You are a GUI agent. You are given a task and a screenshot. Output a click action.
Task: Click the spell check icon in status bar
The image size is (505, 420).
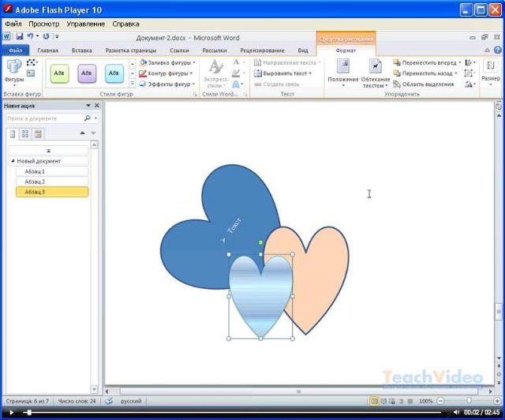(109, 401)
